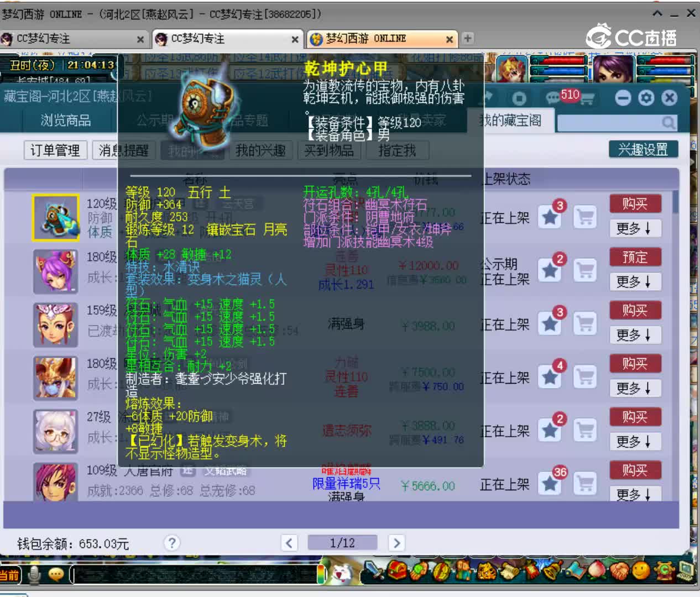The image size is (700, 597).
Task: Click the ¥5666.00 price text
Action: (x=428, y=486)
